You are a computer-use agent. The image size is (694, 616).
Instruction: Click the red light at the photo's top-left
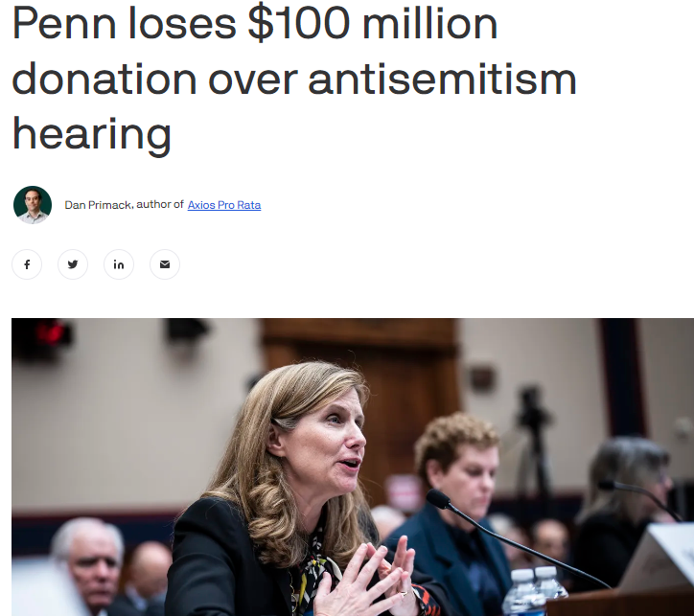(51, 334)
